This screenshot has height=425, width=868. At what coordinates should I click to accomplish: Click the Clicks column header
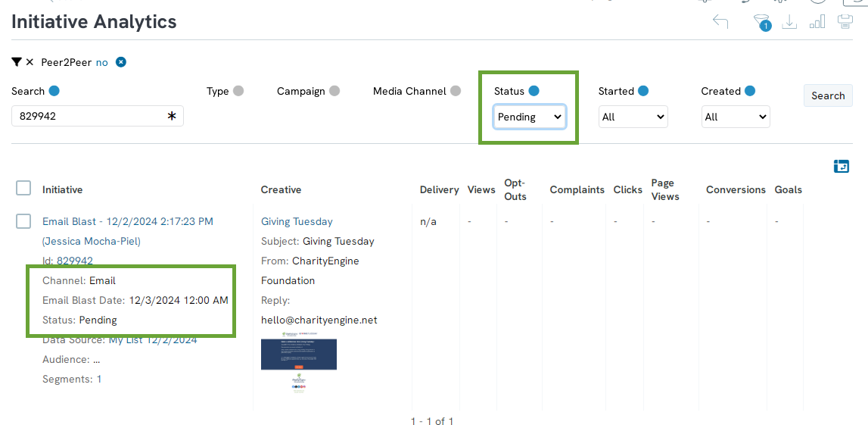tap(628, 189)
